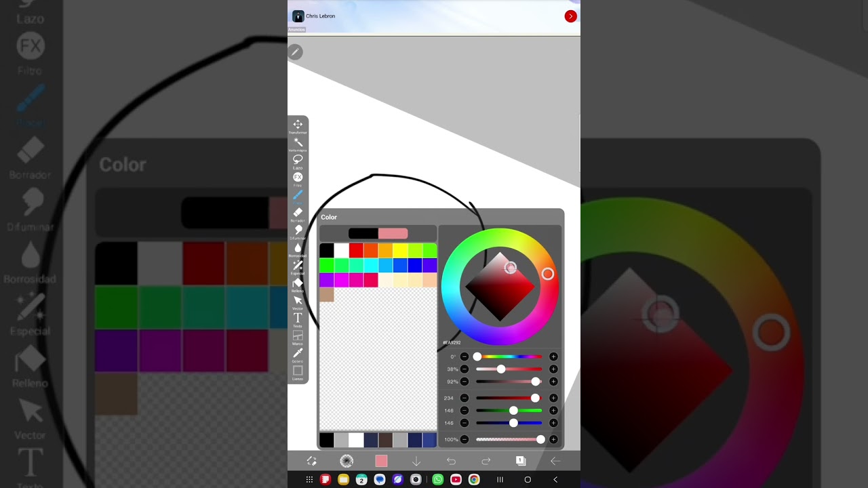Pick the black recent color at bottom row
Viewport: 868px width, 488px height.
326,441
